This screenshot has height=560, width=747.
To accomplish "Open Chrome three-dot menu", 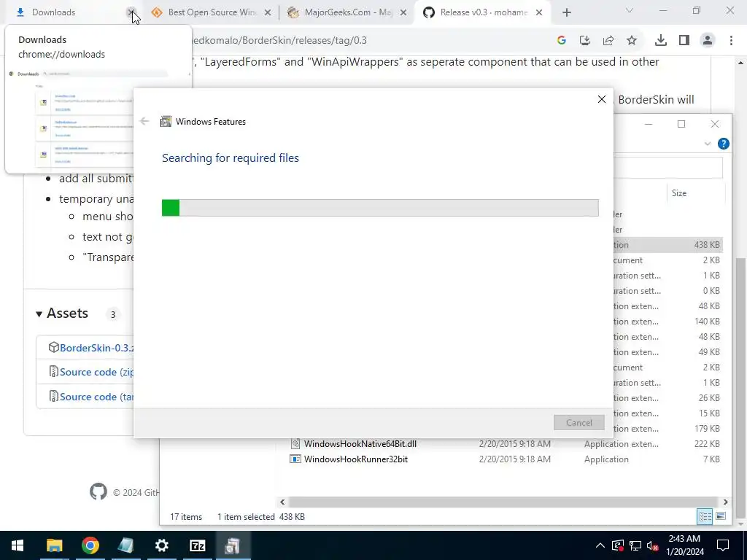I will click(731, 41).
